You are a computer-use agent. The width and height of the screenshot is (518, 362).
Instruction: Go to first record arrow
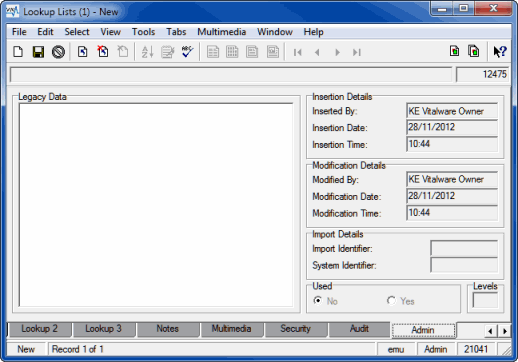(x=298, y=52)
